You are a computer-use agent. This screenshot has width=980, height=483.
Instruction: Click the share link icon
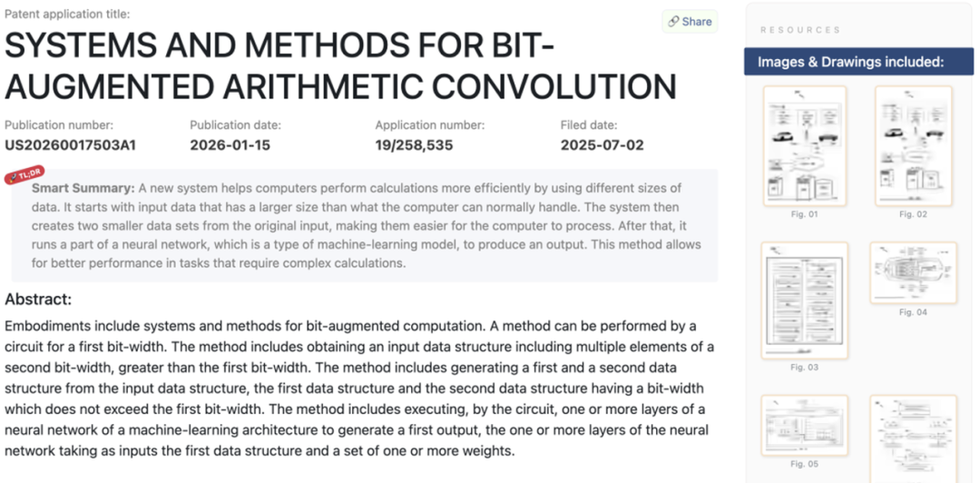674,22
